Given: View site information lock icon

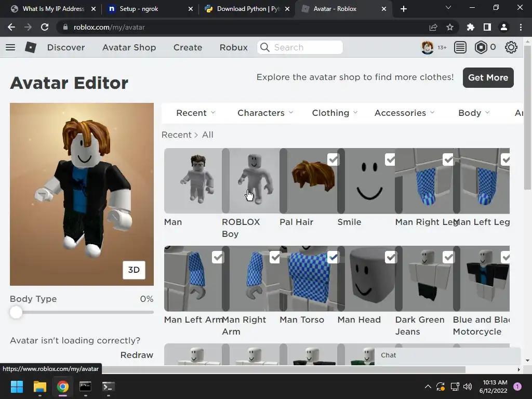Looking at the screenshot, I should pyautogui.click(x=65, y=27).
